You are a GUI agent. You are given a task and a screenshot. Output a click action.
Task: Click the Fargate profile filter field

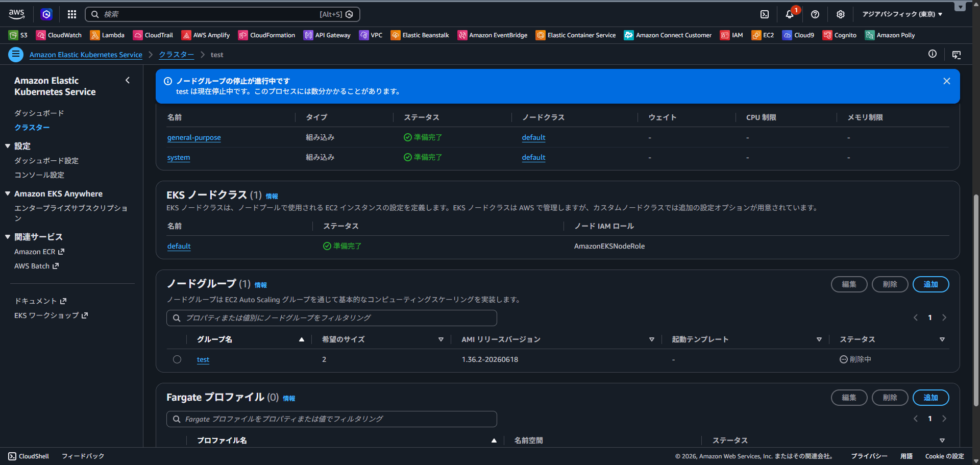point(332,419)
